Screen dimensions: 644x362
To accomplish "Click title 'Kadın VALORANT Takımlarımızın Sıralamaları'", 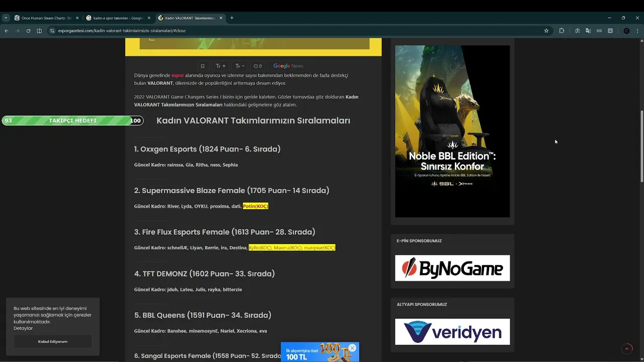I will pos(253,121).
